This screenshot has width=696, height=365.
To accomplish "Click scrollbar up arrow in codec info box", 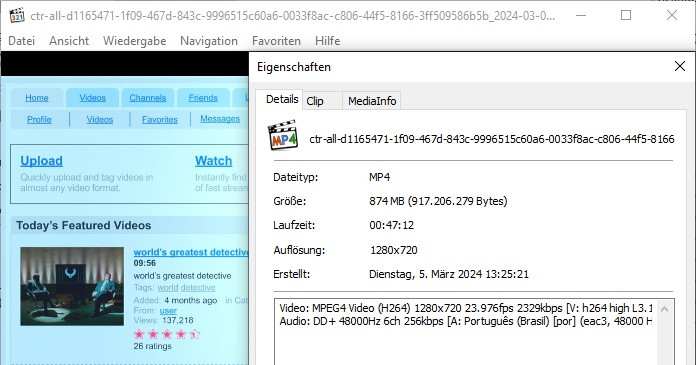I will 664,309.
